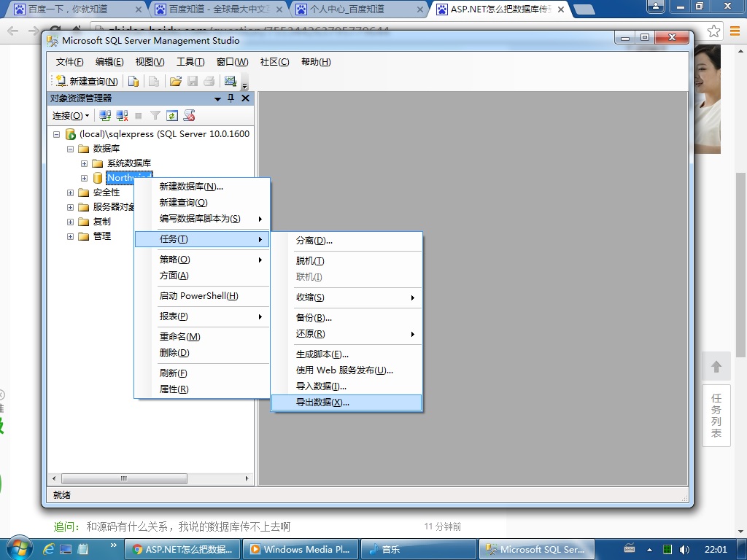The image size is (747, 560).
Task: Open the Chrome hamburger menu icon
Action: (735, 31)
